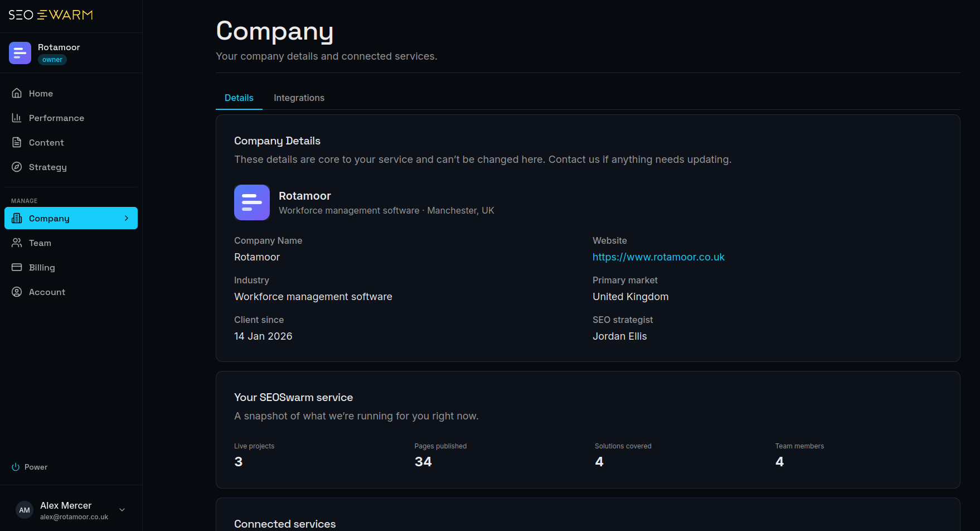Select the Details tab
980x531 pixels.
coord(239,98)
